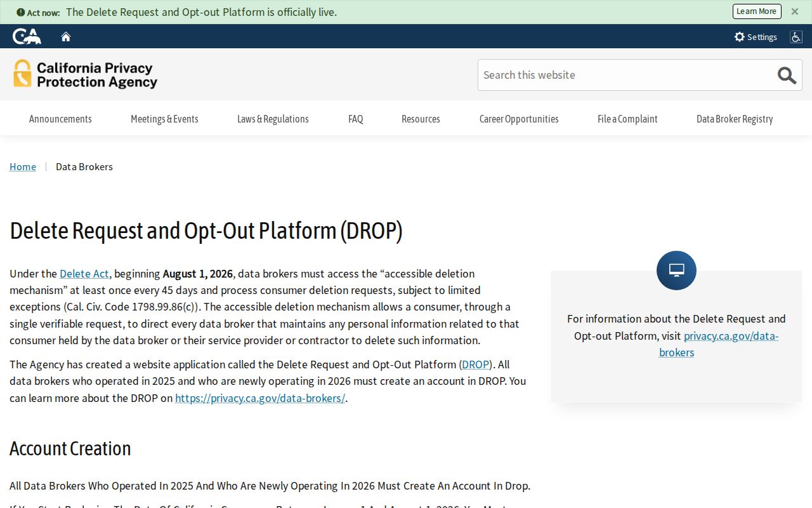
Task: Go to the home icon in top bar
Action: pyautogui.click(x=66, y=37)
